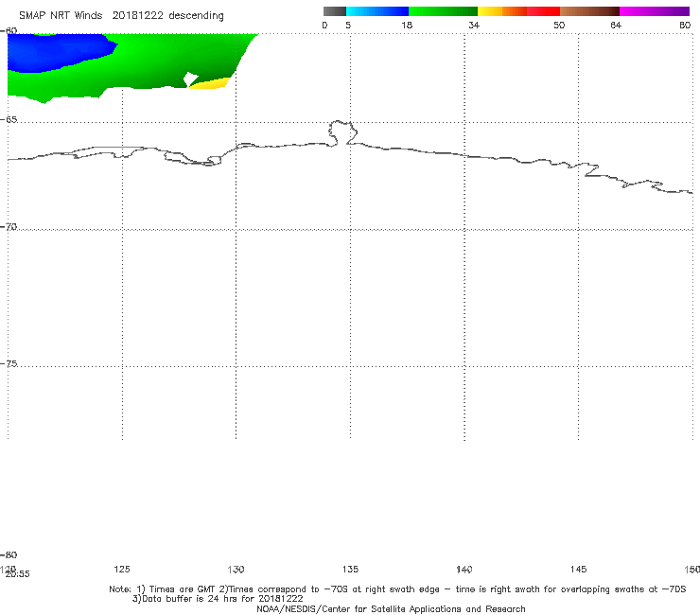Click the color bar label '18'

[x=407, y=25]
